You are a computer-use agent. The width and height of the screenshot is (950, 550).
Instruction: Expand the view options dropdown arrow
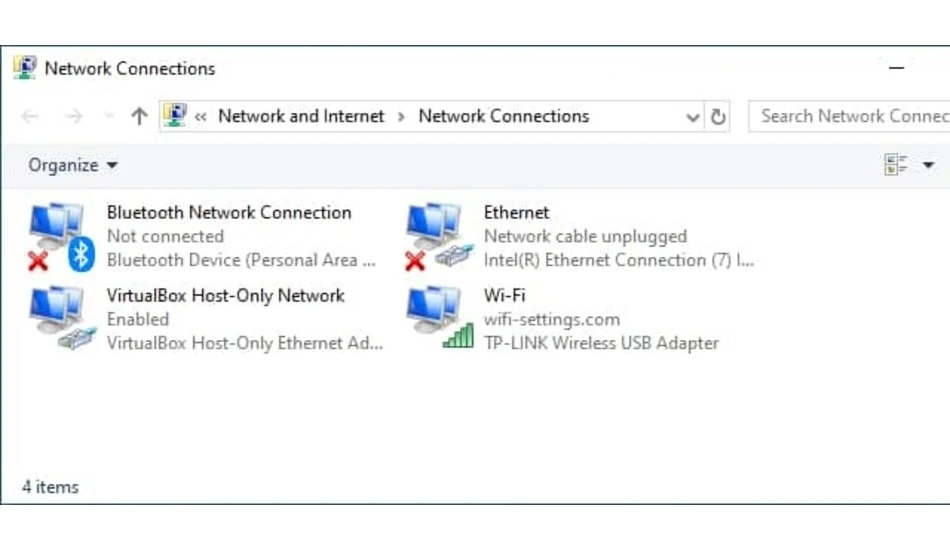[x=928, y=165]
